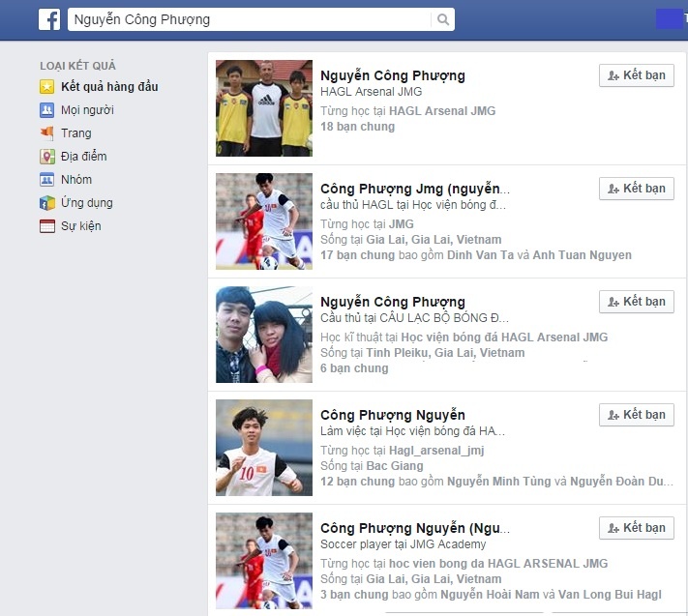Click Kết bạn for Công Phượng Nguyễn from Bac Giang
This screenshot has width=688, height=616.
(x=636, y=415)
